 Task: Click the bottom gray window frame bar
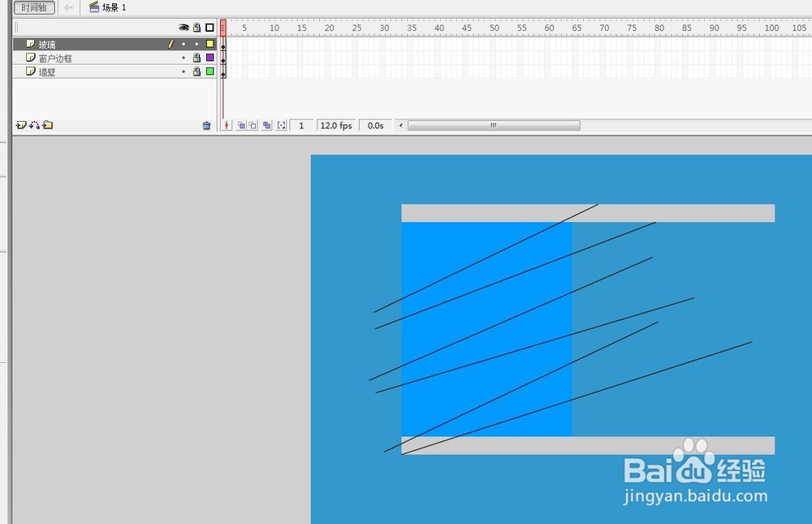(588, 445)
